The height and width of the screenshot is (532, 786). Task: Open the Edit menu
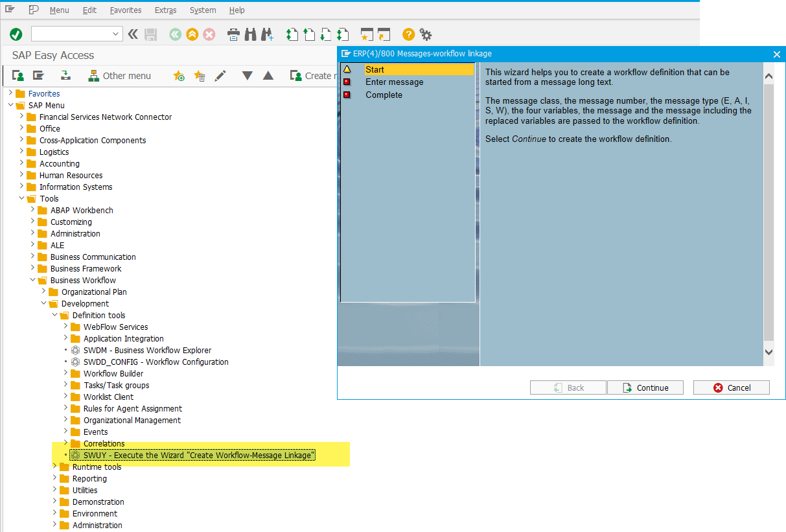tap(89, 10)
